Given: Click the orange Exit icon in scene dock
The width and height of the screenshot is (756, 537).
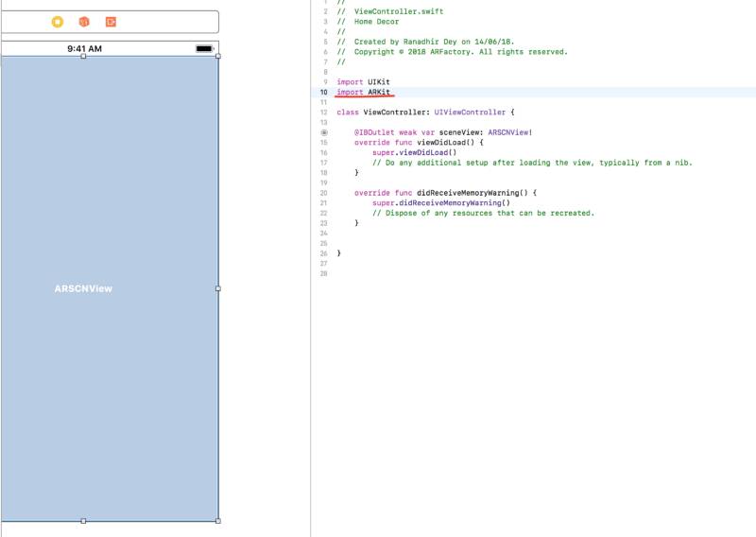Looking at the screenshot, I should (x=111, y=22).
